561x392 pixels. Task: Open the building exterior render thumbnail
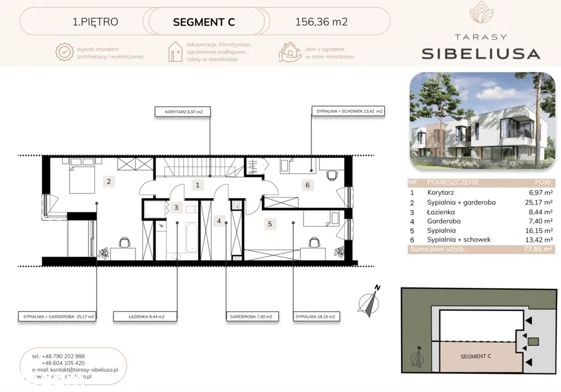[x=482, y=119]
